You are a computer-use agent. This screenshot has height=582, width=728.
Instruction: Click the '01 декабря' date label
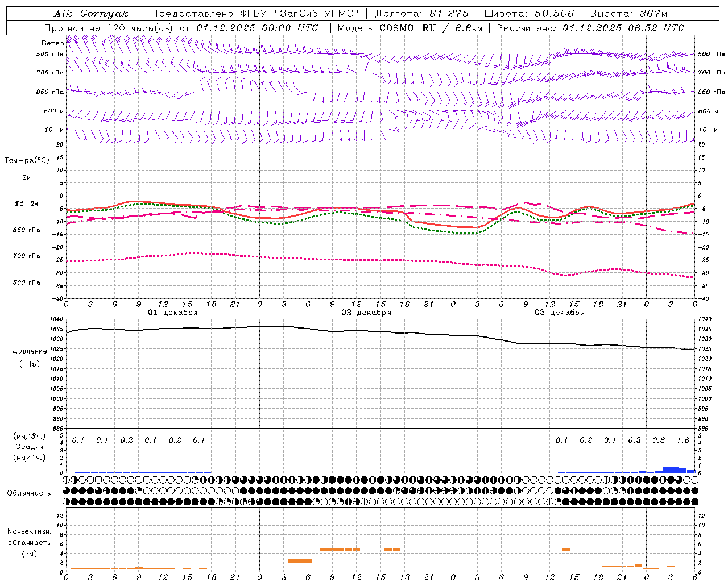pyautogui.click(x=173, y=313)
